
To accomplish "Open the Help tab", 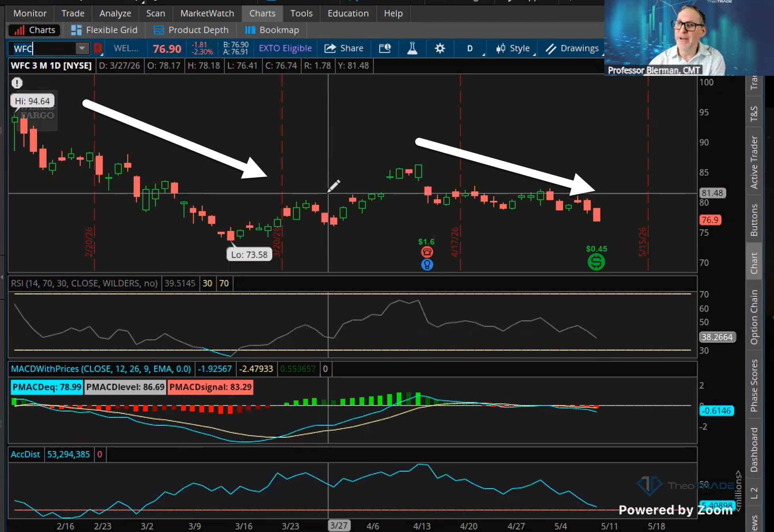I will tap(393, 13).
